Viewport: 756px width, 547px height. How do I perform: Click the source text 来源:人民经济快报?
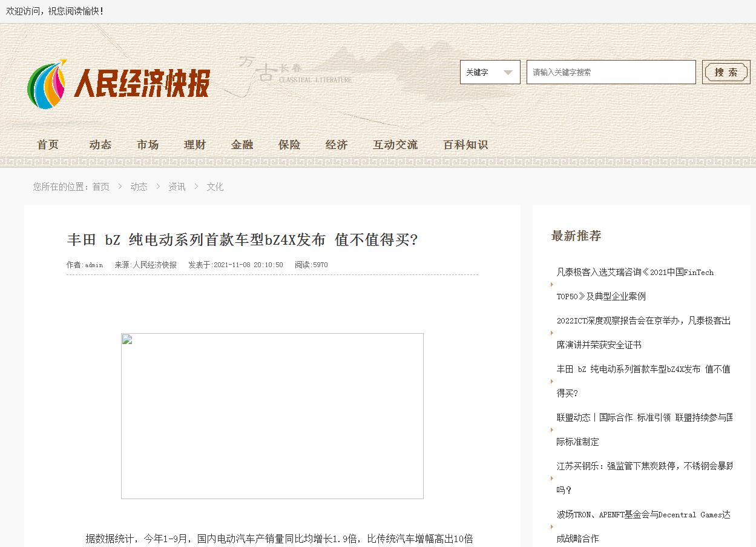tap(145, 265)
